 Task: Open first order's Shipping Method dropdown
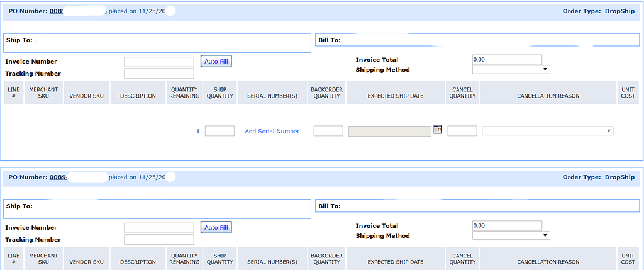(511, 70)
